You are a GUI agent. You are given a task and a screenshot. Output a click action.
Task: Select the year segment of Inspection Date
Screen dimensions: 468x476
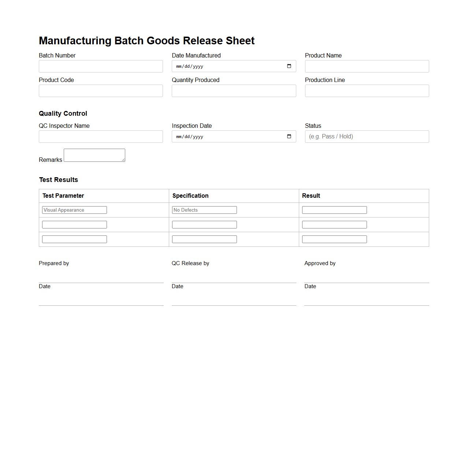coord(199,137)
